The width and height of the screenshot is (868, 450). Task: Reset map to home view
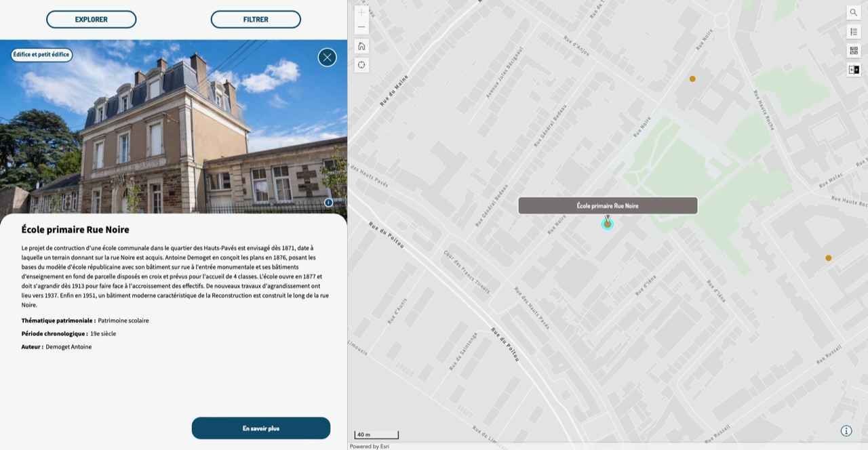[361, 46]
